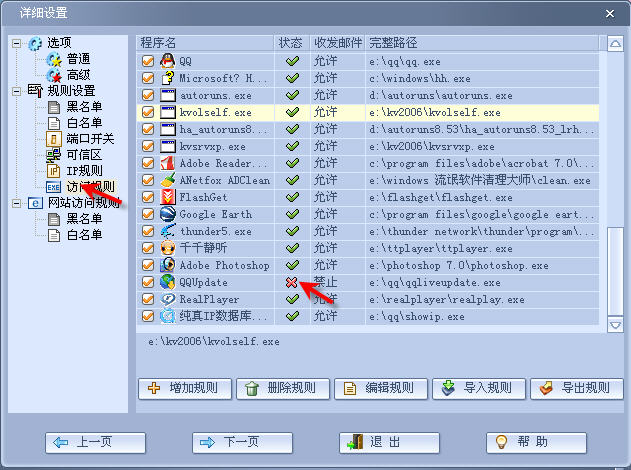Image resolution: width=631 pixels, height=470 pixels.
Task: Click the FlashGet program icon
Action: [167, 197]
